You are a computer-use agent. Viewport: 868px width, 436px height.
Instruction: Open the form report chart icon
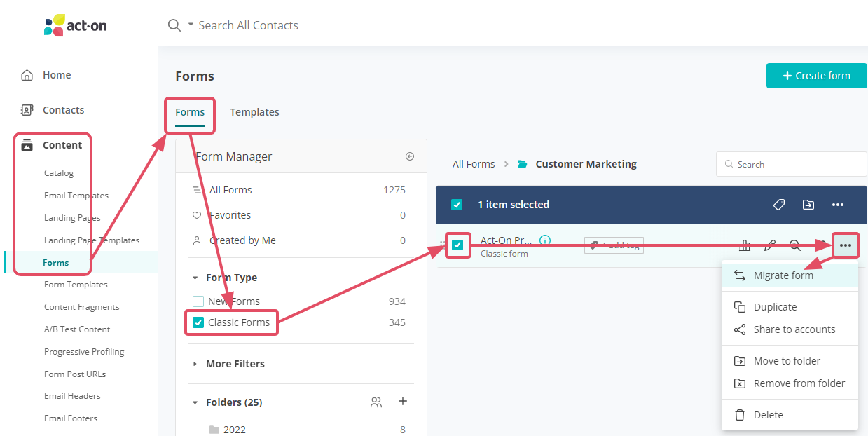tap(745, 245)
